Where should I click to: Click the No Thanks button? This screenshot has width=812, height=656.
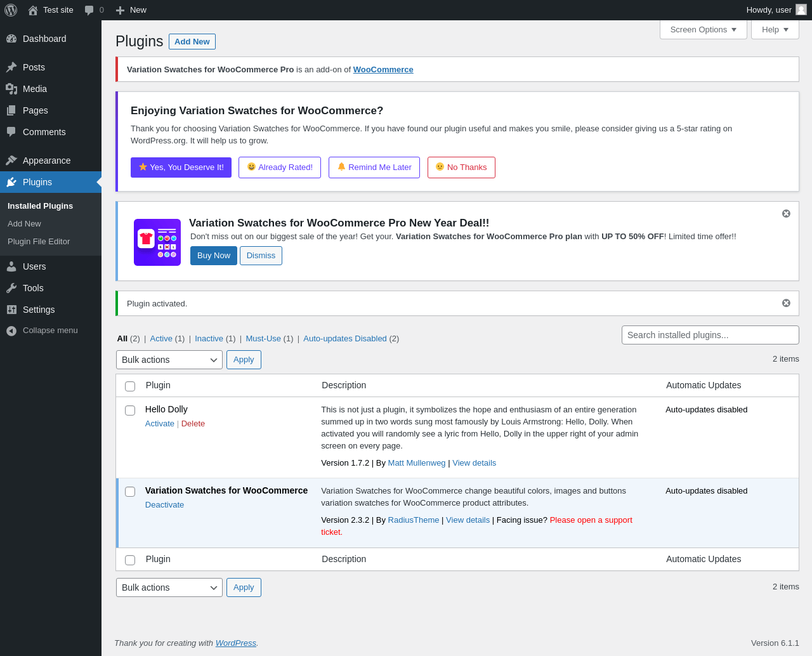point(461,167)
